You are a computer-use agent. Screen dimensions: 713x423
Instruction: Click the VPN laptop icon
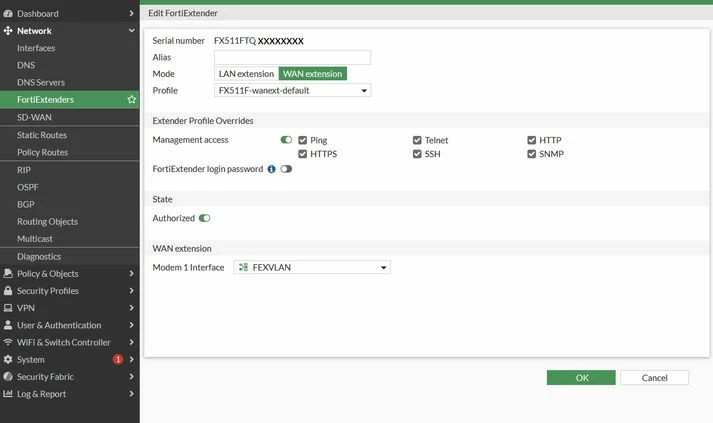[x=8, y=308]
